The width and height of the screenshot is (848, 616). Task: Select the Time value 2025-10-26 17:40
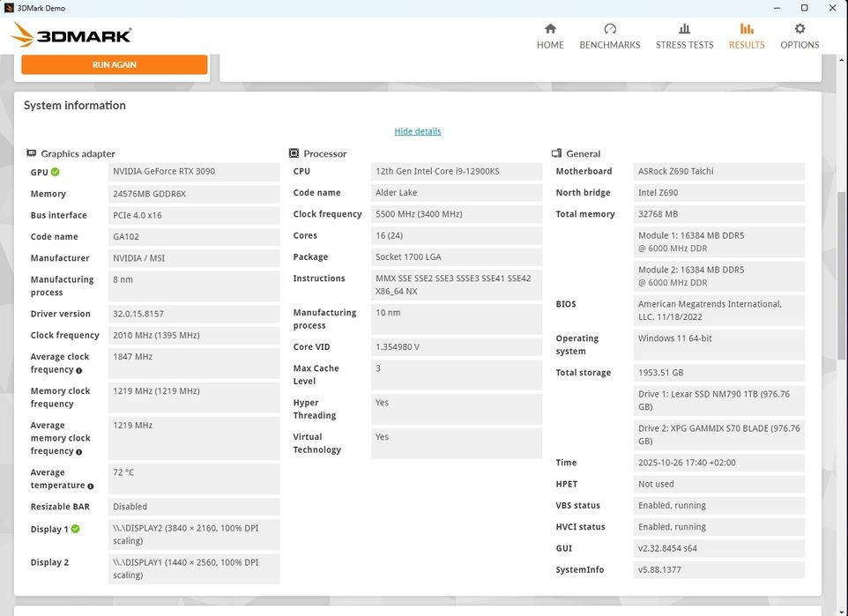[719, 463]
